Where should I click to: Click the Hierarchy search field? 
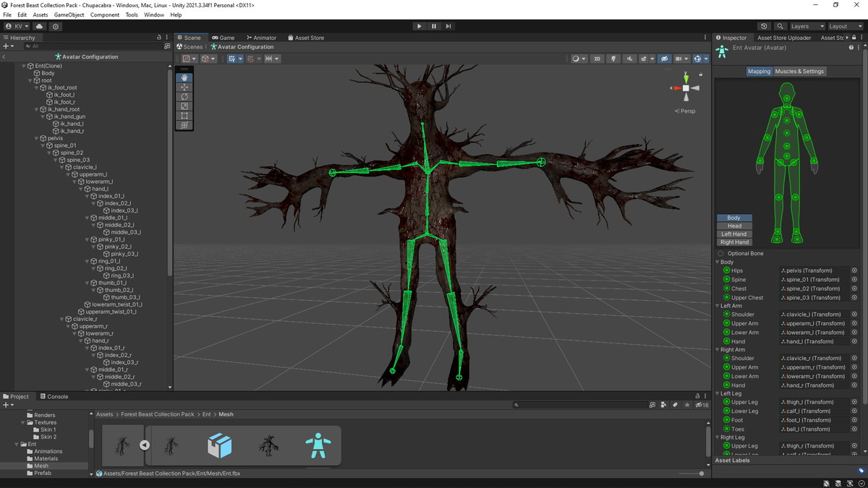[x=94, y=46]
